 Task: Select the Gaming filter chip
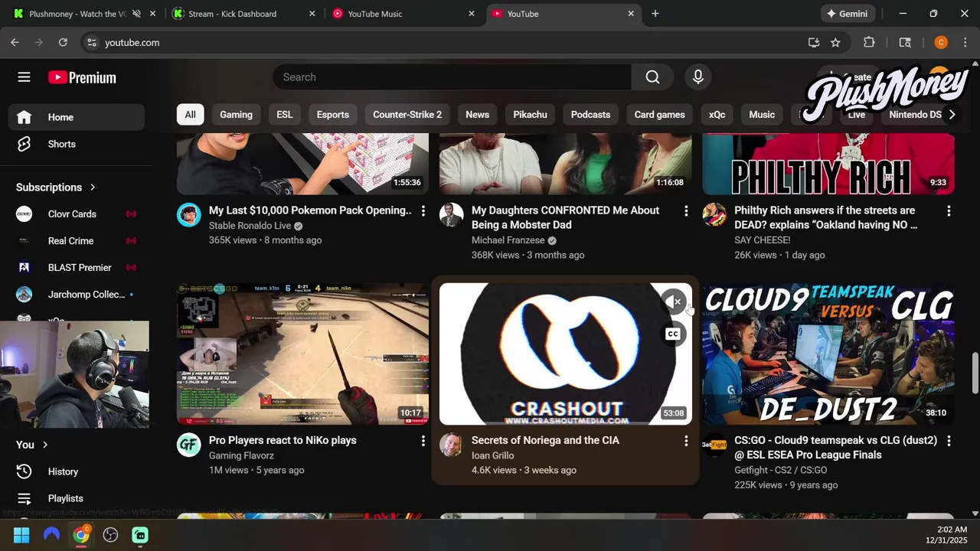(x=236, y=115)
